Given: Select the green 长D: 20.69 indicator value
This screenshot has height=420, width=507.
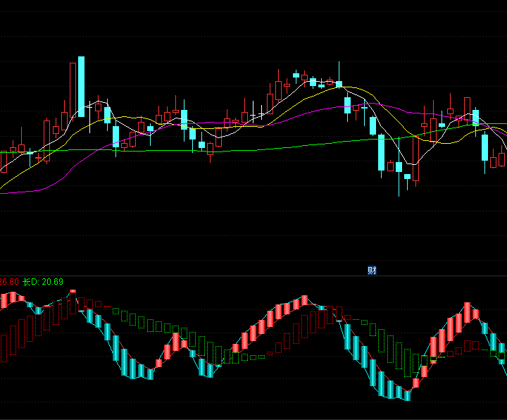Looking at the screenshot, I should point(43,282).
